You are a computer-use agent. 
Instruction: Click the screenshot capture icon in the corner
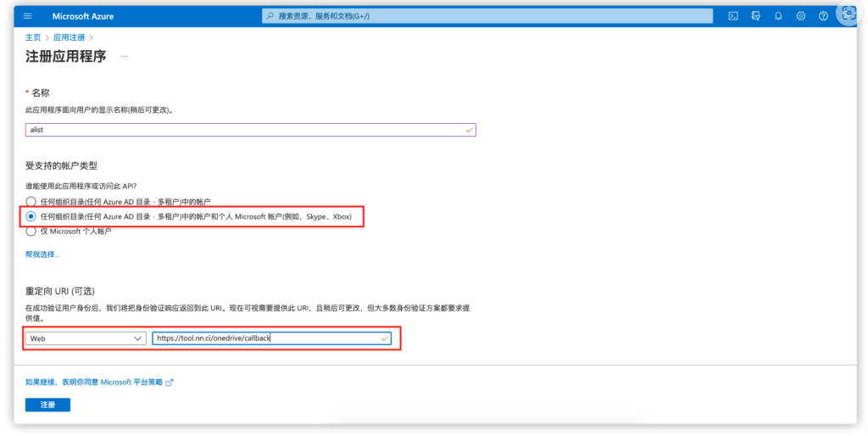(848, 14)
